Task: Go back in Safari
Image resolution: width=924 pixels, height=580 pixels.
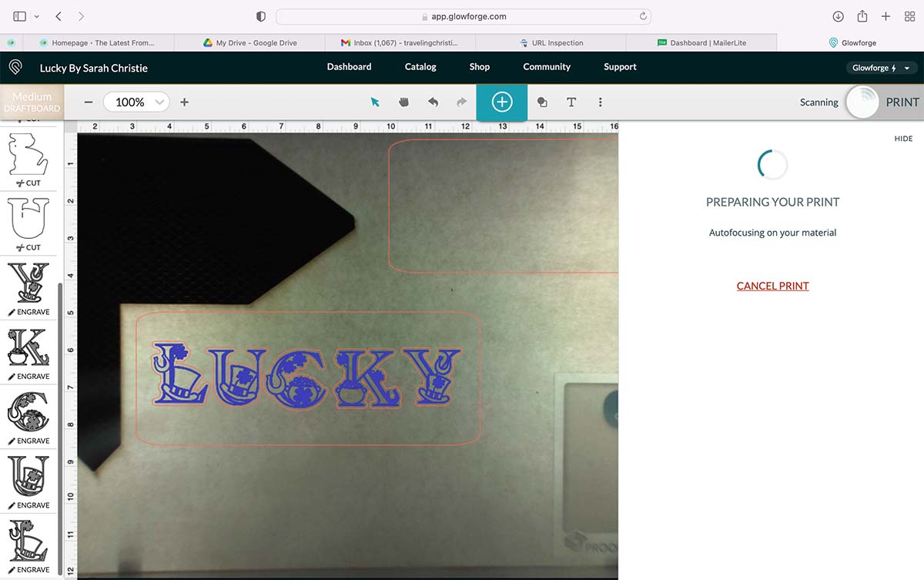Action: [x=59, y=16]
